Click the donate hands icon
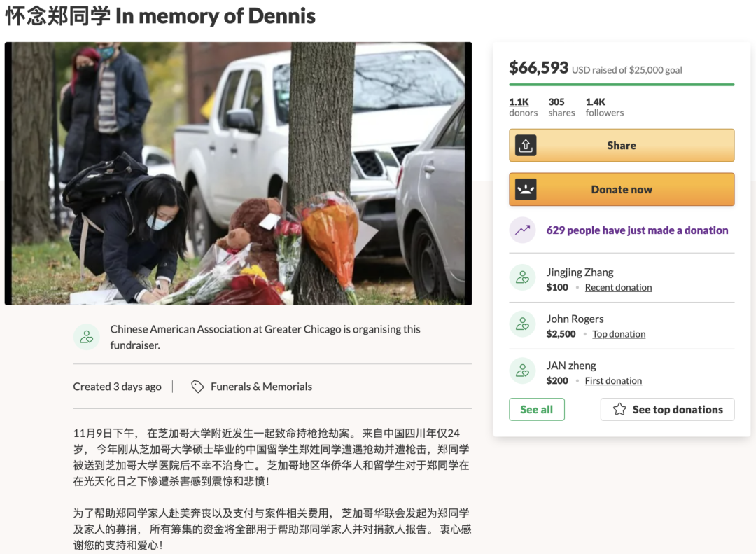The width and height of the screenshot is (756, 554). tap(526, 189)
